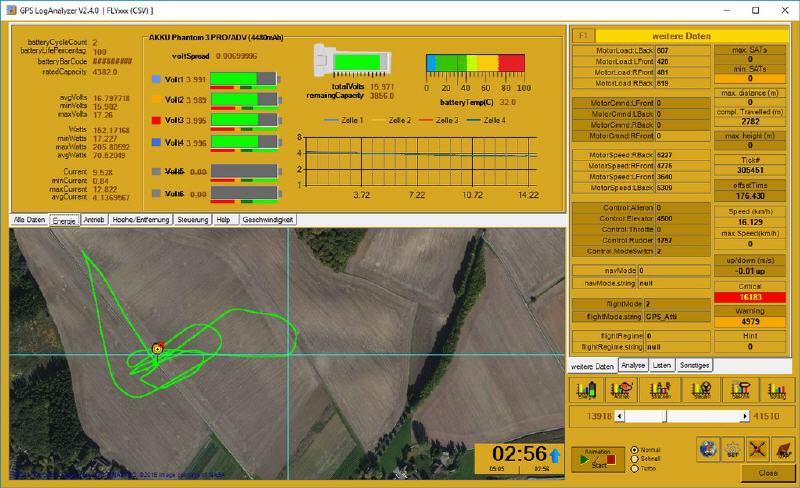This screenshot has height=488, width=800.
Task: Click the Tick# value 305451
Action: 749,170
